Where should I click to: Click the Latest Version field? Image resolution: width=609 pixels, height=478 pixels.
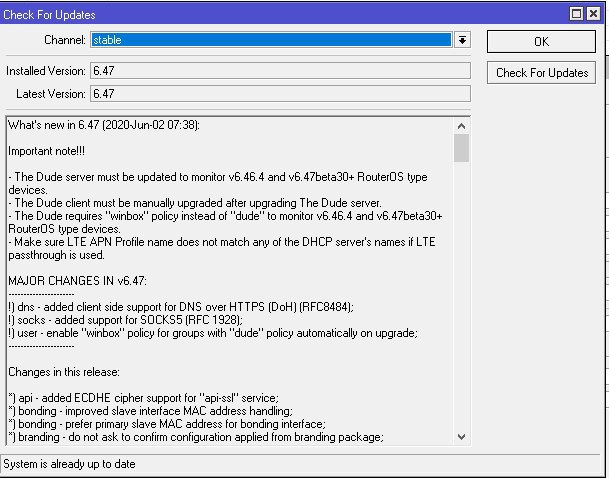pos(280,94)
